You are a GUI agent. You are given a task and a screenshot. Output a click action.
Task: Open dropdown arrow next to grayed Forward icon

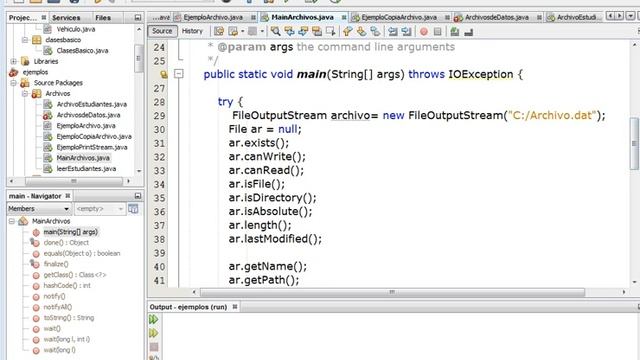(x=262, y=31)
